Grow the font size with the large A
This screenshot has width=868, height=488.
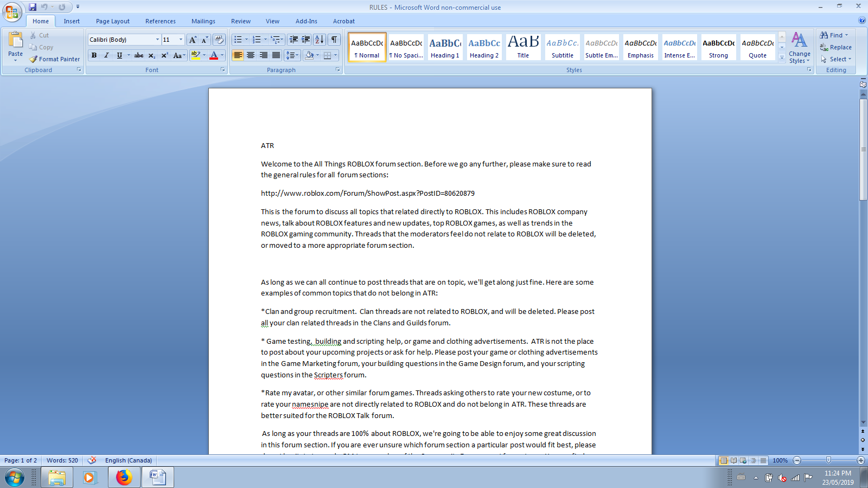(x=193, y=40)
